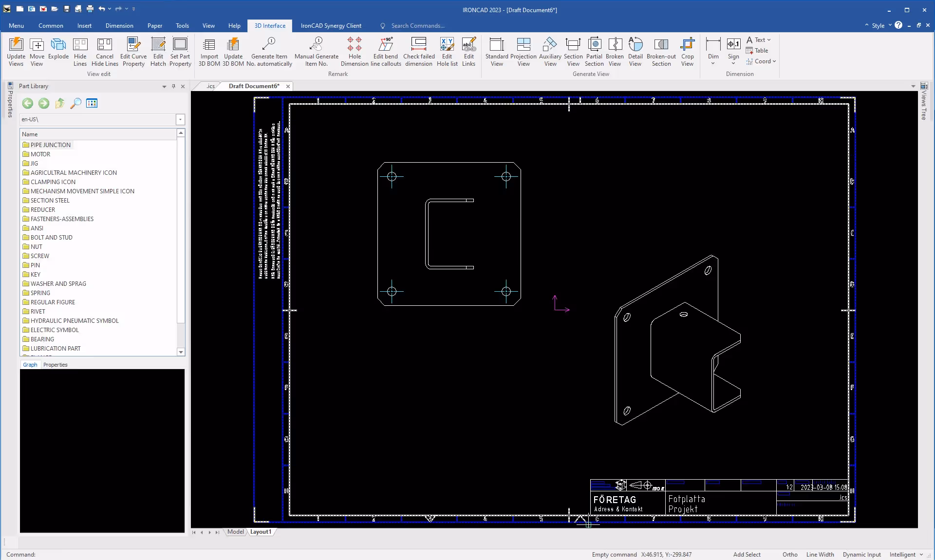
Task: Open the Edit Hatch tool
Action: point(158,51)
